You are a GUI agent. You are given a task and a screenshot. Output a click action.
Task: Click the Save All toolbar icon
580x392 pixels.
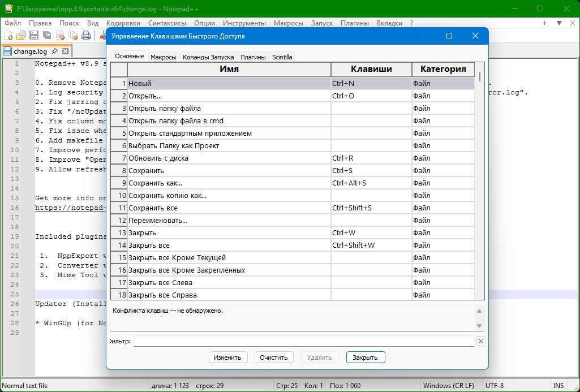point(47,36)
